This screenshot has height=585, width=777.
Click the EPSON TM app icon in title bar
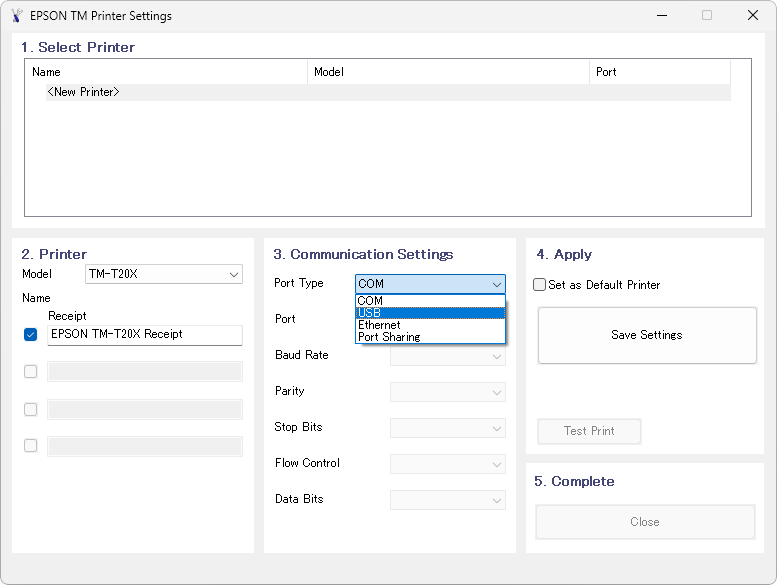click(x=17, y=16)
